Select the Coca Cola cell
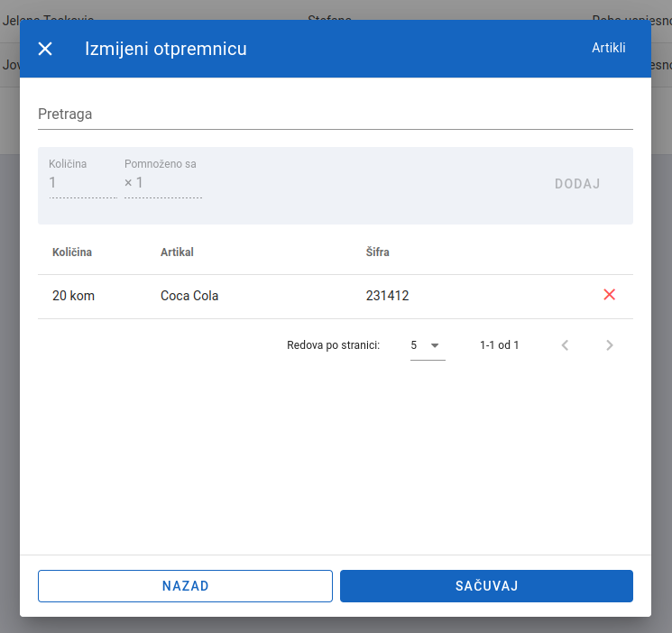This screenshot has width=672, height=633. pos(189,296)
